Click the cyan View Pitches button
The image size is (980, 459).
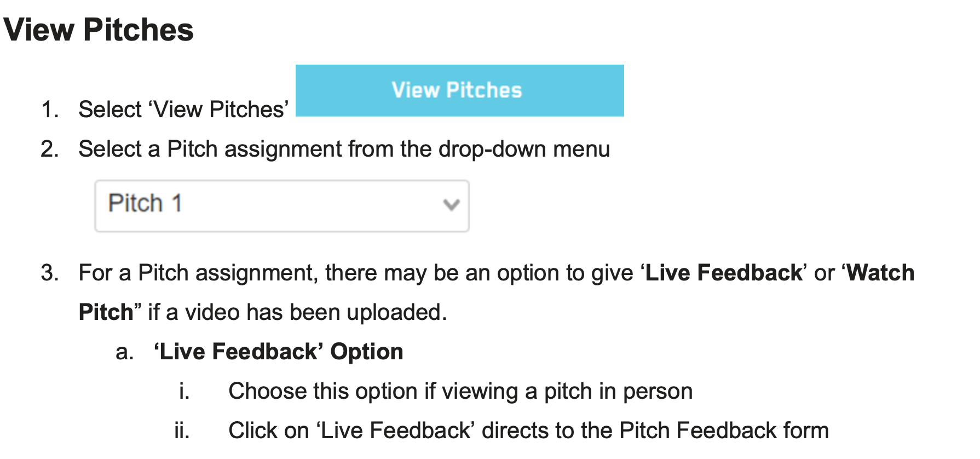(459, 90)
